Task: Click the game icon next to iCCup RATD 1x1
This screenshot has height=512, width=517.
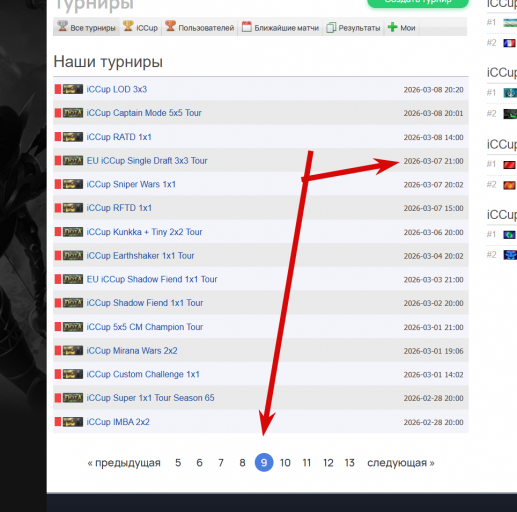Action: click(x=73, y=137)
